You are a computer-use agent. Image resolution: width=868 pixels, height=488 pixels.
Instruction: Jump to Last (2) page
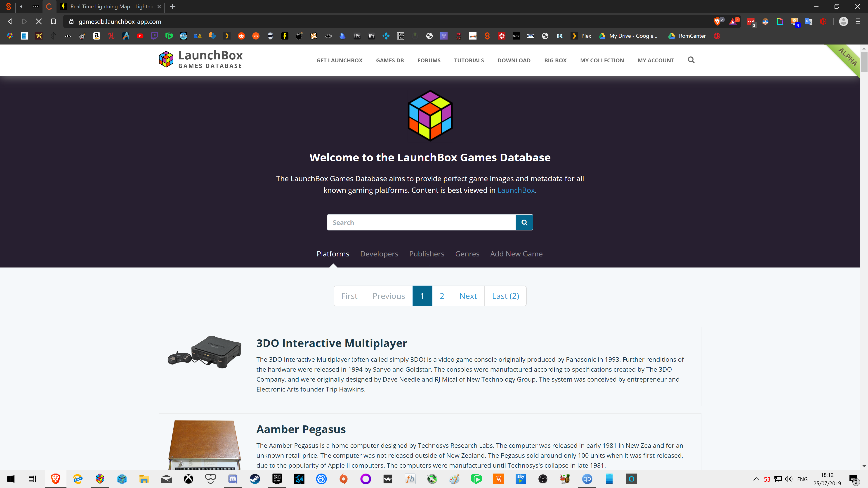point(505,296)
